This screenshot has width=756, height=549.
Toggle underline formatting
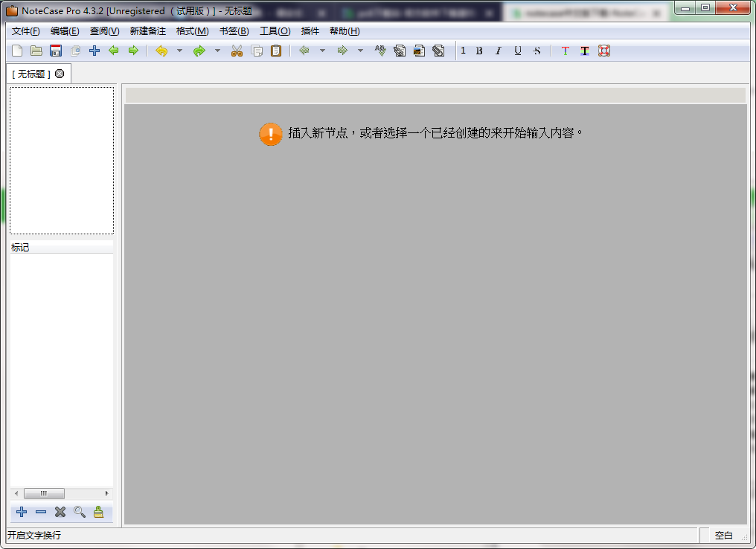tap(517, 51)
